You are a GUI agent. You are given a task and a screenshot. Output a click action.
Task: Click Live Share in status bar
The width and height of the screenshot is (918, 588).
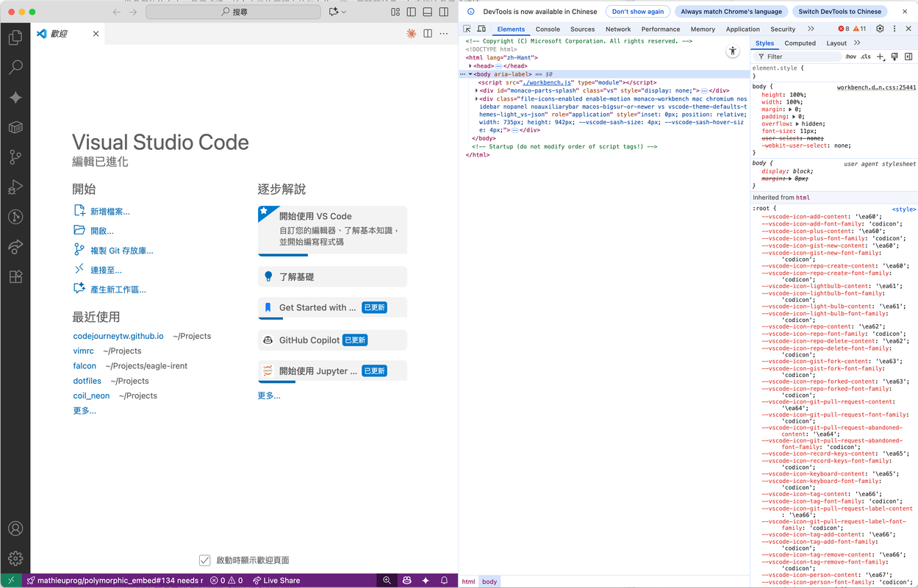pyautogui.click(x=276, y=581)
